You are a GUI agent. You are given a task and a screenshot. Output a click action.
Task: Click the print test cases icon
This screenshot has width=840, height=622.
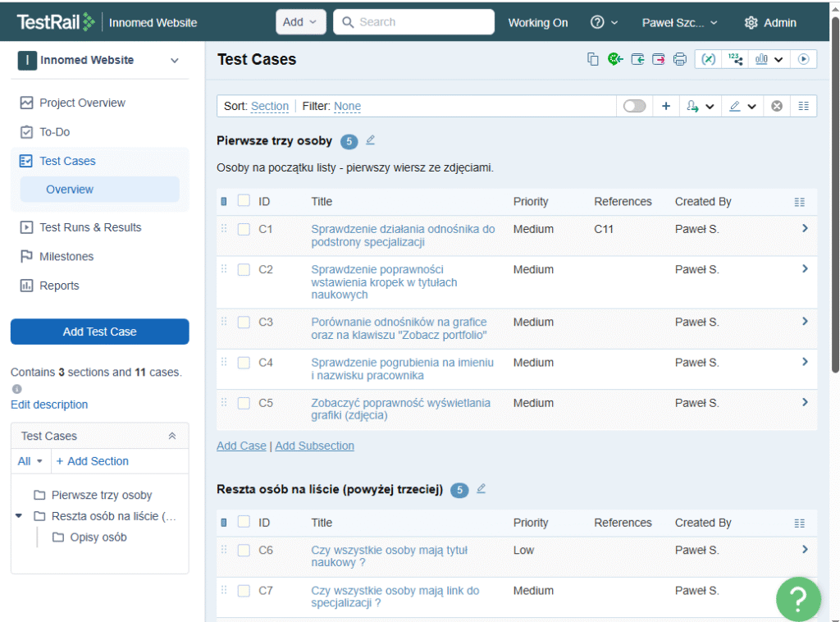pyautogui.click(x=679, y=59)
